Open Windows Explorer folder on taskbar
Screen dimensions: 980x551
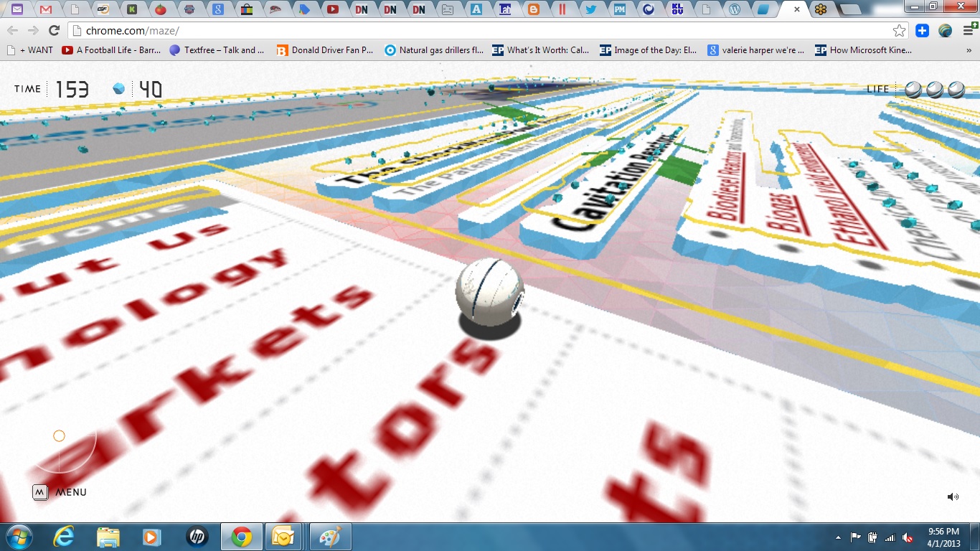coord(108,537)
